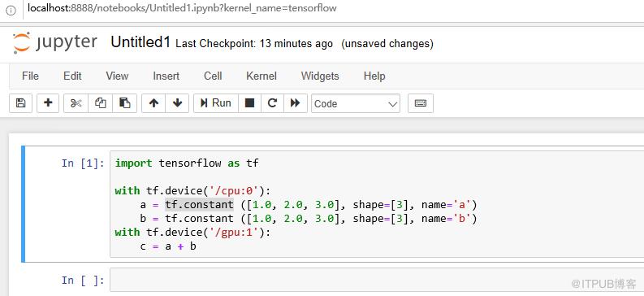Click into the empty second code cell

(x=377, y=280)
